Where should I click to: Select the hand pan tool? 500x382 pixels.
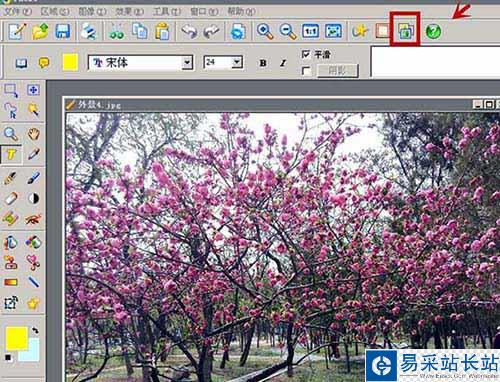[33, 134]
